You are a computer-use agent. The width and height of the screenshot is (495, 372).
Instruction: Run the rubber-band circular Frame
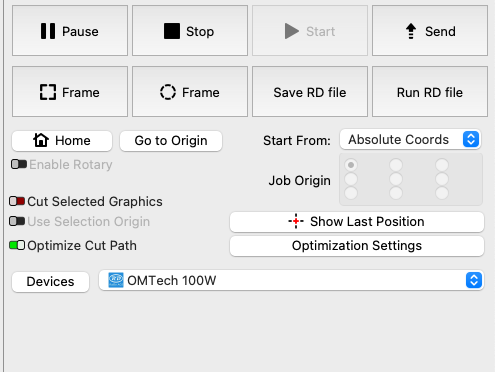[190, 92]
